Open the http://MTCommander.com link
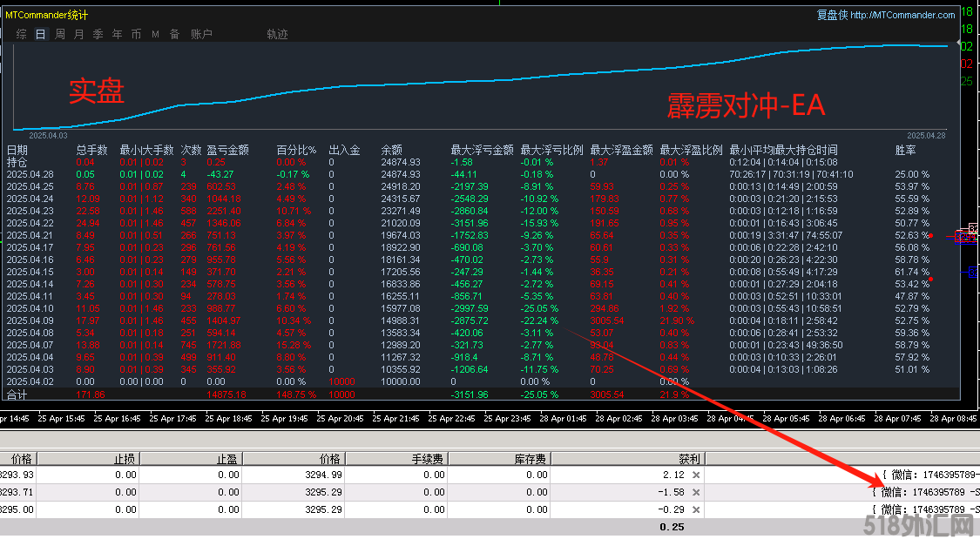 tap(902, 15)
